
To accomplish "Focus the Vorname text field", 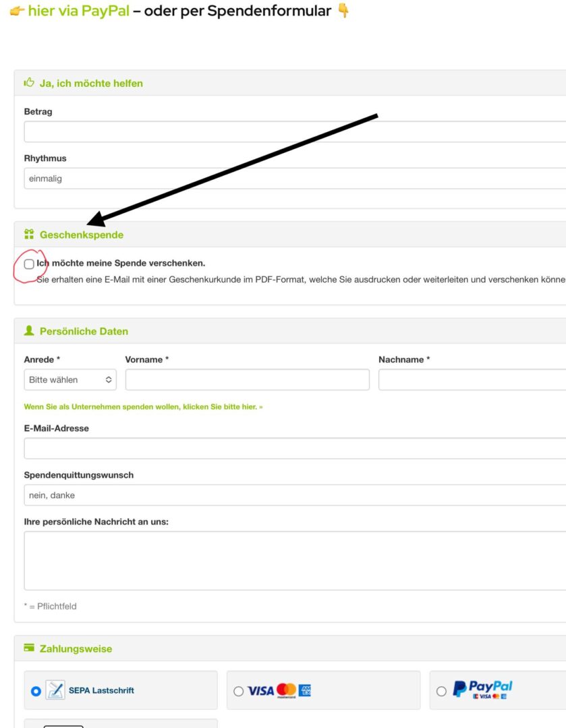I will coord(247,380).
